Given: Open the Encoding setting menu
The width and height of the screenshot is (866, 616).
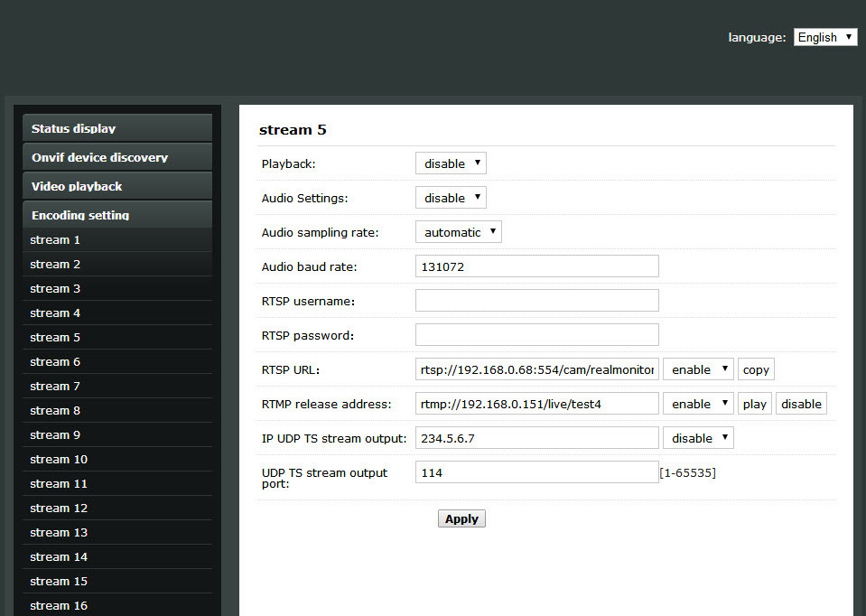Looking at the screenshot, I should coord(117,214).
